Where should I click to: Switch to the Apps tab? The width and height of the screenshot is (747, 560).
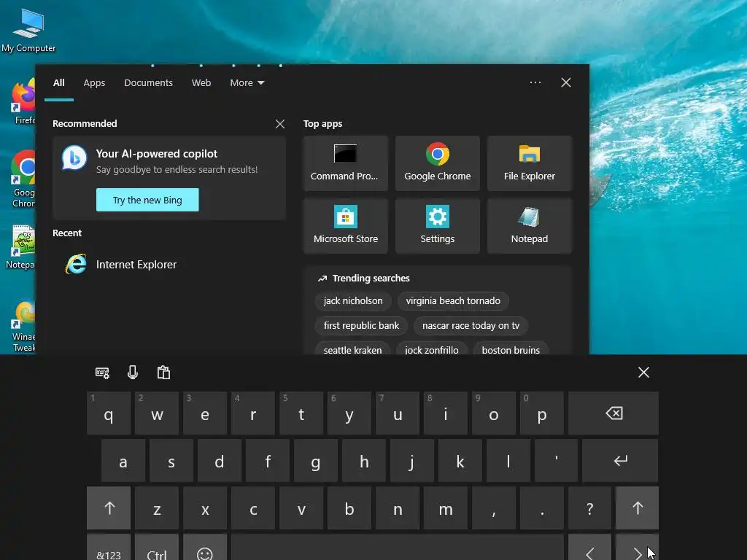pos(94,83)
